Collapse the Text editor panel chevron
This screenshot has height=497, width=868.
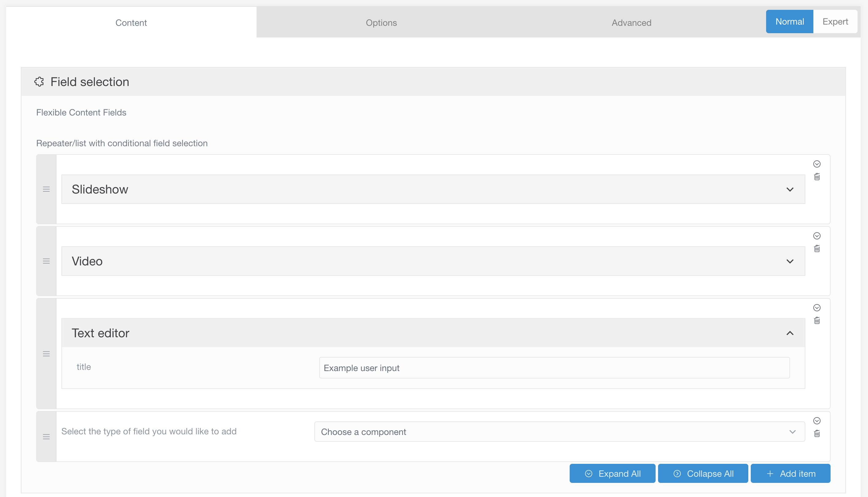(790, 333)
